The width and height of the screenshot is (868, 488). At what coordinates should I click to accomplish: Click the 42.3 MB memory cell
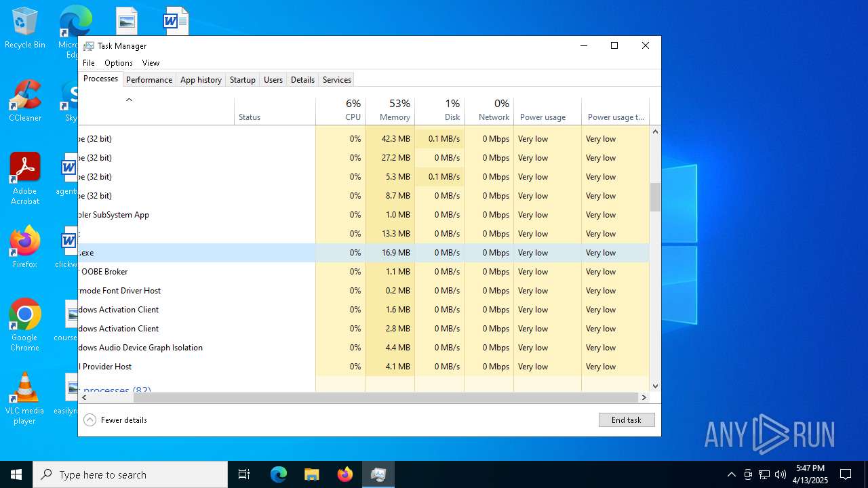390,139
